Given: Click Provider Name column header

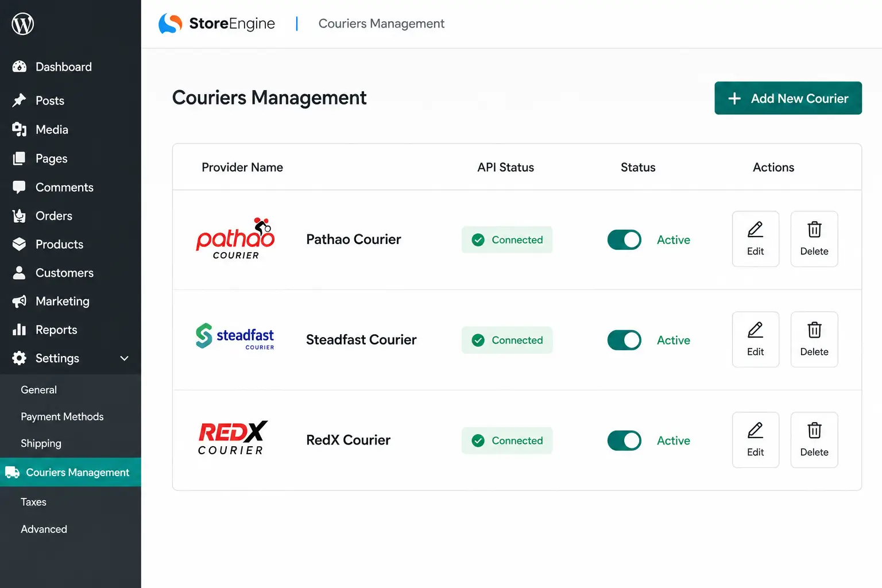Looking at the screenshot, I should click(x=242, y=167).
